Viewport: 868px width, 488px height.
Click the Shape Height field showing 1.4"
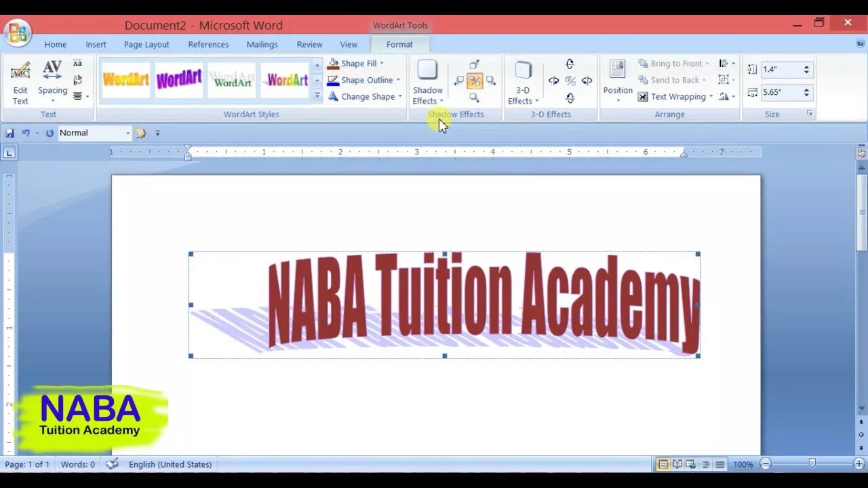780,69
